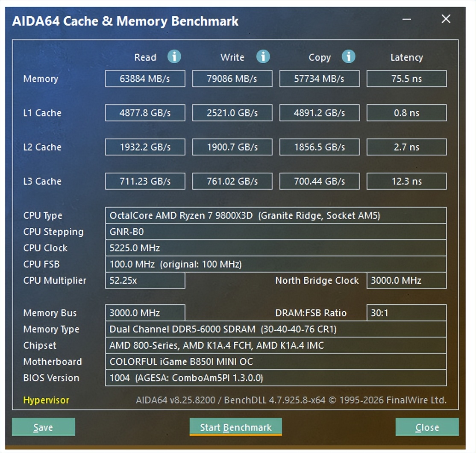Click Motherboard field COLORFUL iGame B850I
476x453 pixels.
[276, 362]
